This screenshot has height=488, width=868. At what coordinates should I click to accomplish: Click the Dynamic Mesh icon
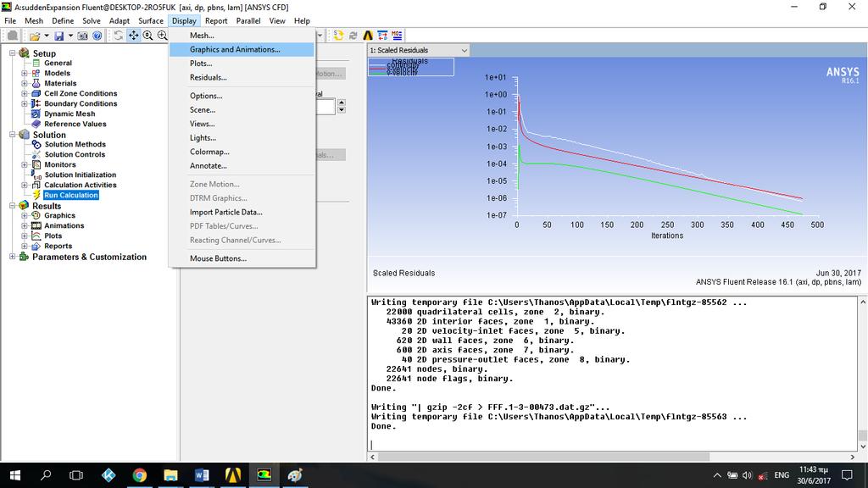36,114
